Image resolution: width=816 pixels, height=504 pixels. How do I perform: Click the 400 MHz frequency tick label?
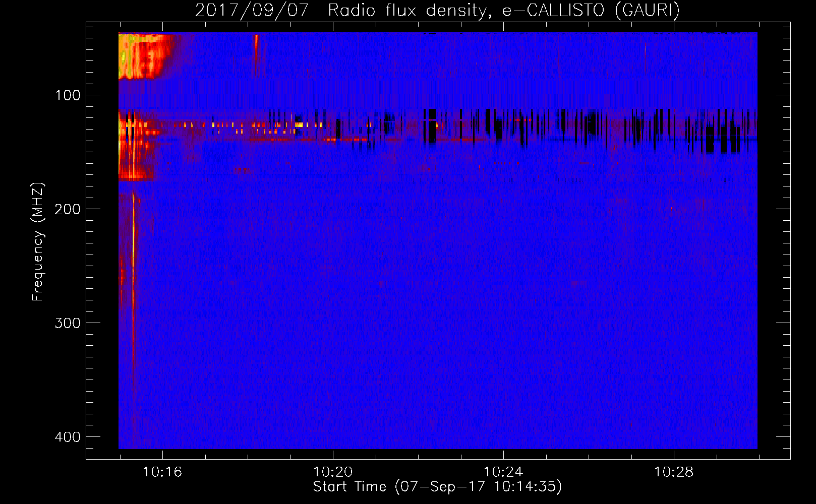point(68,437)
